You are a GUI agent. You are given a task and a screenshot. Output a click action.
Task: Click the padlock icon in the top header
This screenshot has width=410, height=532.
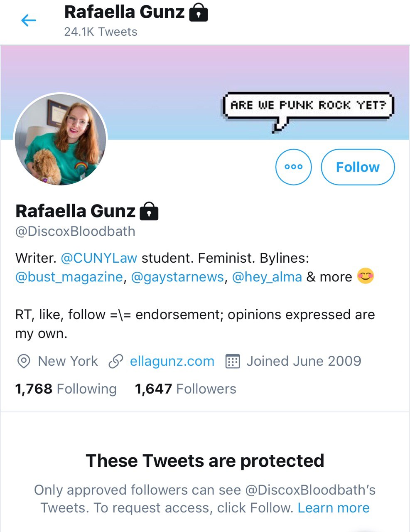[x=199, y=12]
